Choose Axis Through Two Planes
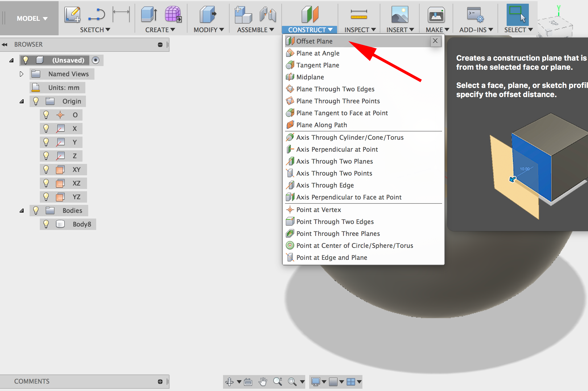This screenshot has height=391, width=588. point(363,161)
